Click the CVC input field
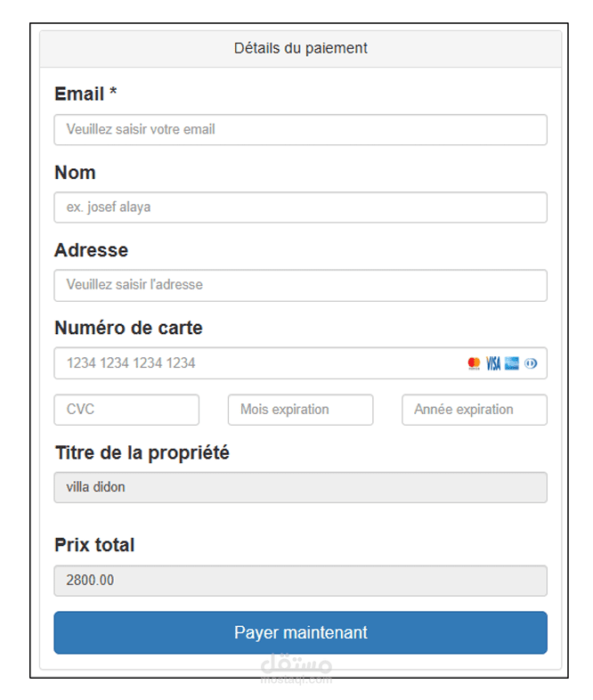This screenshot has width=593, height=700. click(x=126, y=410)
